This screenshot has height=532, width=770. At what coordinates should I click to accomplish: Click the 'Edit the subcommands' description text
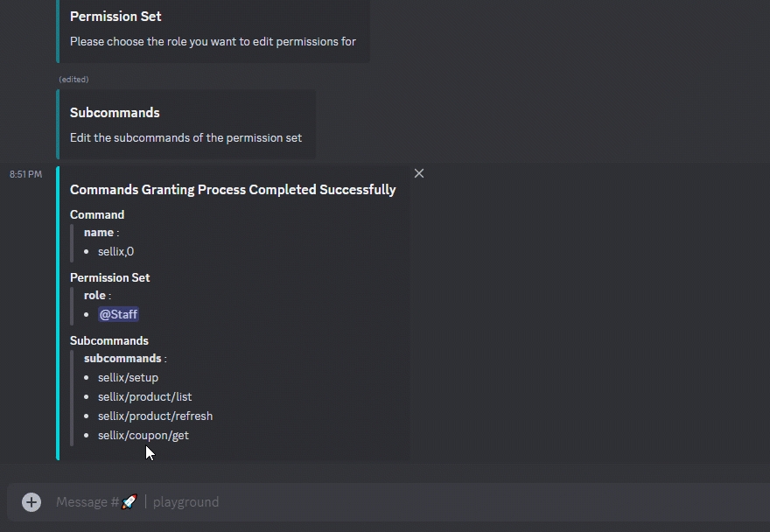pos(185,137)
